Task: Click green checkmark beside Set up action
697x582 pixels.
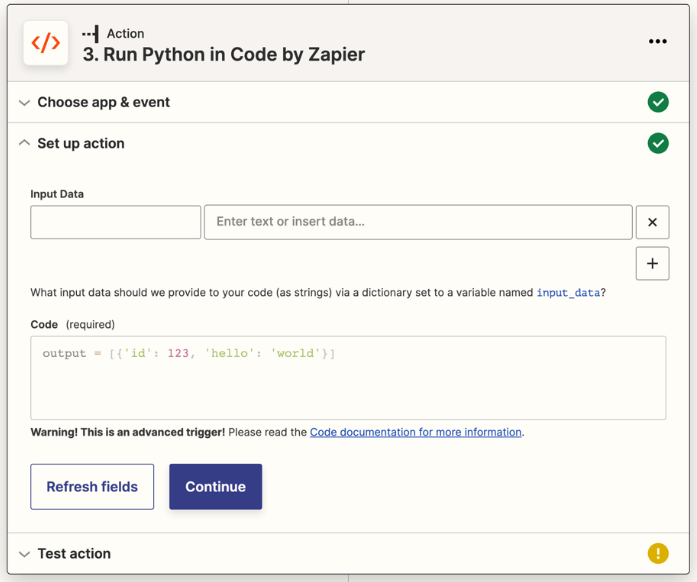Action: pos(657,143)
